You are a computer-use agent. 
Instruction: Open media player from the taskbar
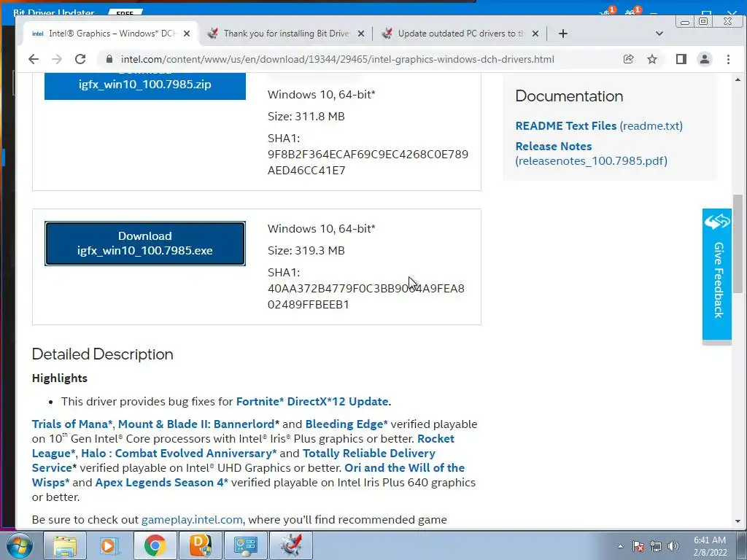(109, 545)
